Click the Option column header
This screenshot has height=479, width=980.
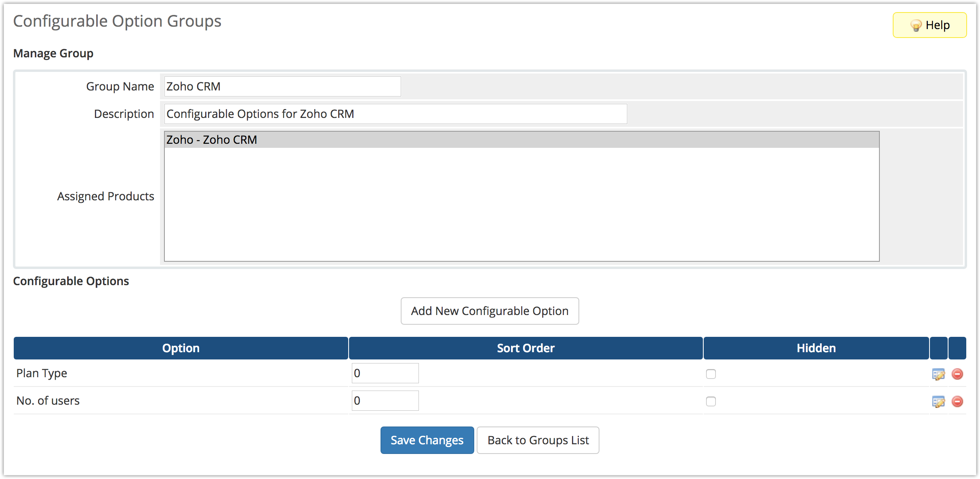pyautogui.click(x=181, y=348)
